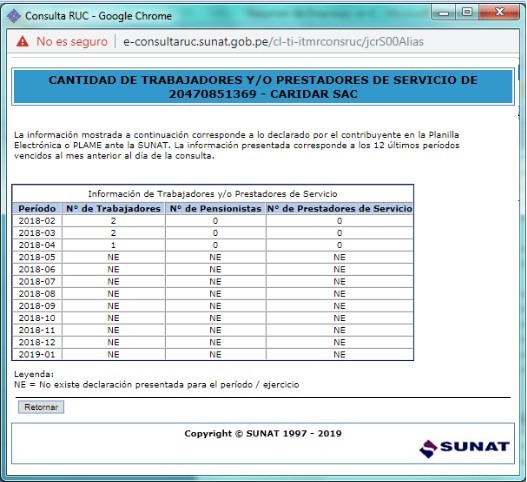Click prestadores value for 2018-04
Viewport: 527px width, 482px height.
coord(339,245)
